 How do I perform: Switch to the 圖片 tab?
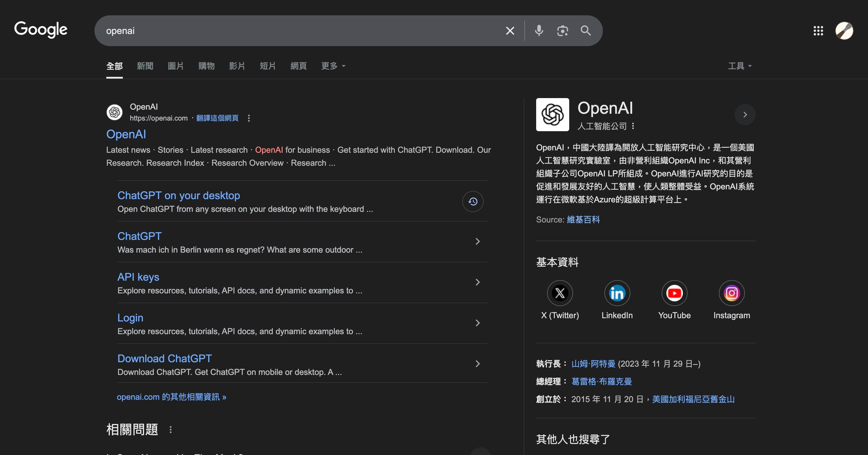(176, 66)
